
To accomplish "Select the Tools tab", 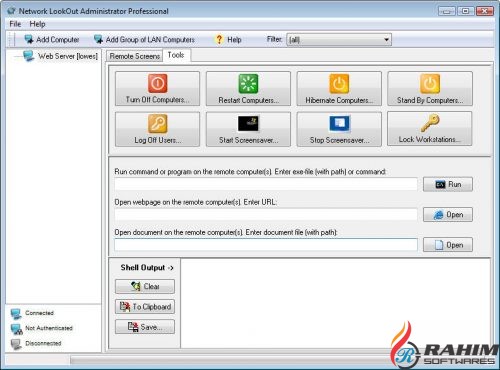I will (176, 55).
